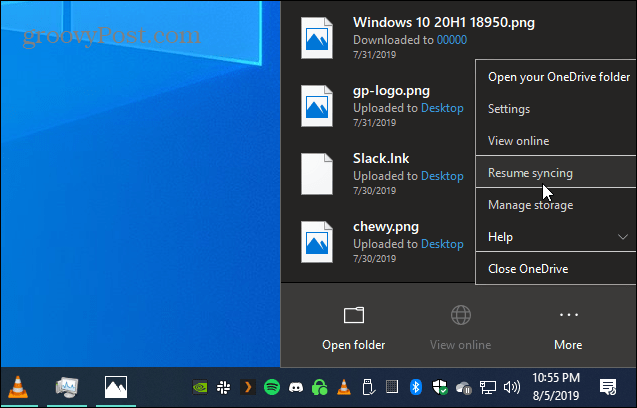Click the gp-logo.png file name
This screenshot has width=637, height=408.
point(391,91)
